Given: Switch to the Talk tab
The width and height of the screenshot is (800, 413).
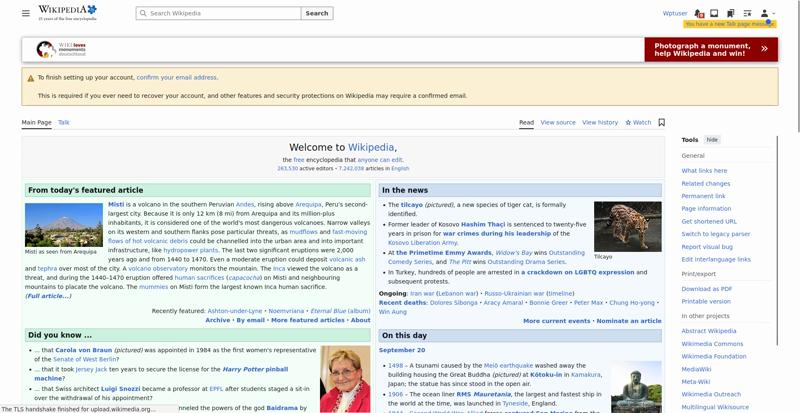Looking at the screenshot, I should tap(64, 123).
